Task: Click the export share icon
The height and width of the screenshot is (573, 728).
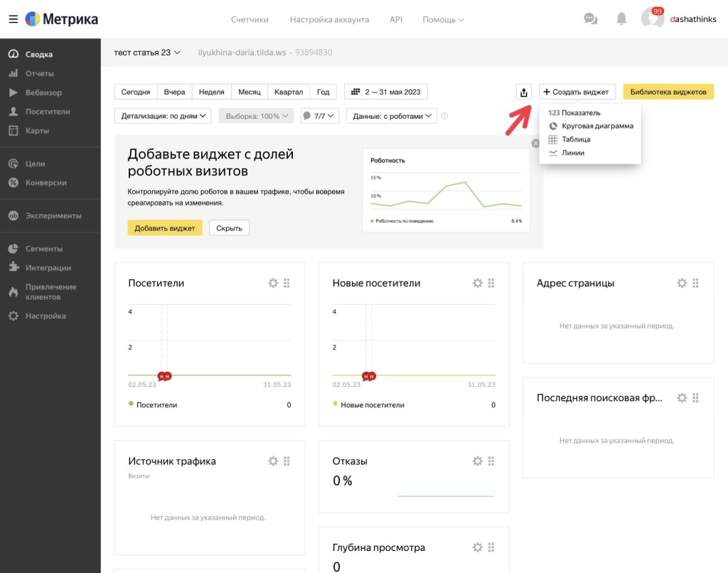Action: (524, 92)
